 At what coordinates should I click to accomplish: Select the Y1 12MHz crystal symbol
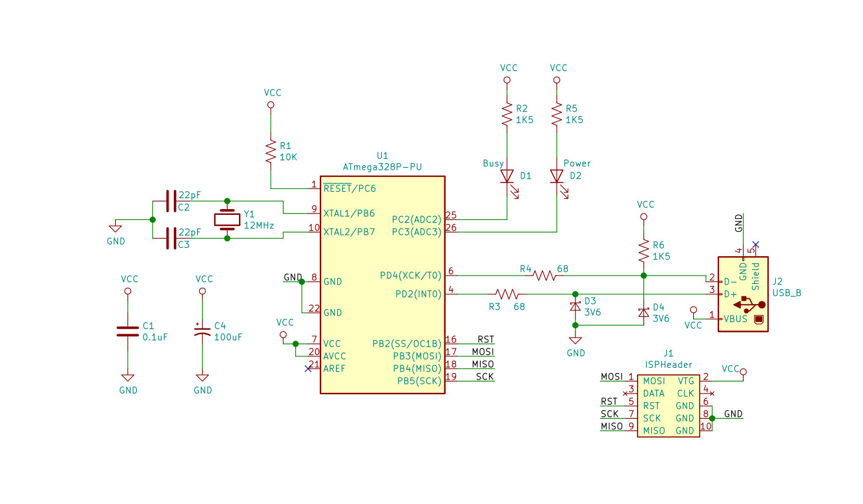point(227,219)
